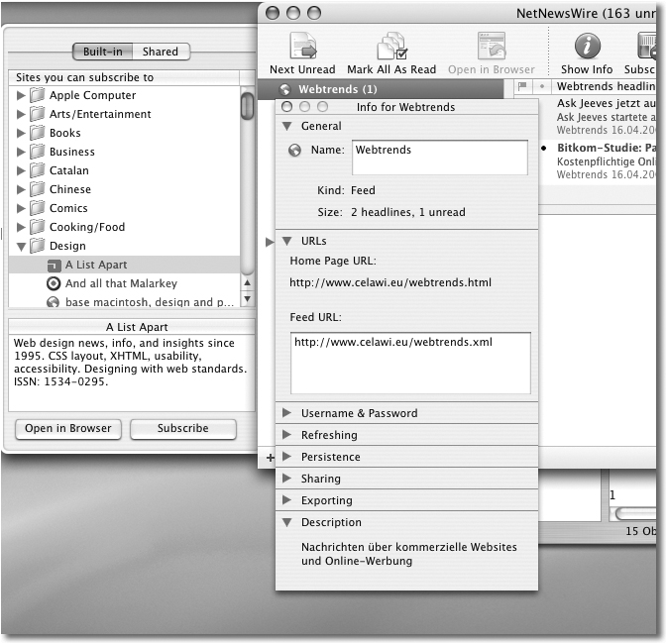Click the horizontal scrollbar in background window
Image resolution: width=667 pixels, height=644 pixels.
click(635, 514)
